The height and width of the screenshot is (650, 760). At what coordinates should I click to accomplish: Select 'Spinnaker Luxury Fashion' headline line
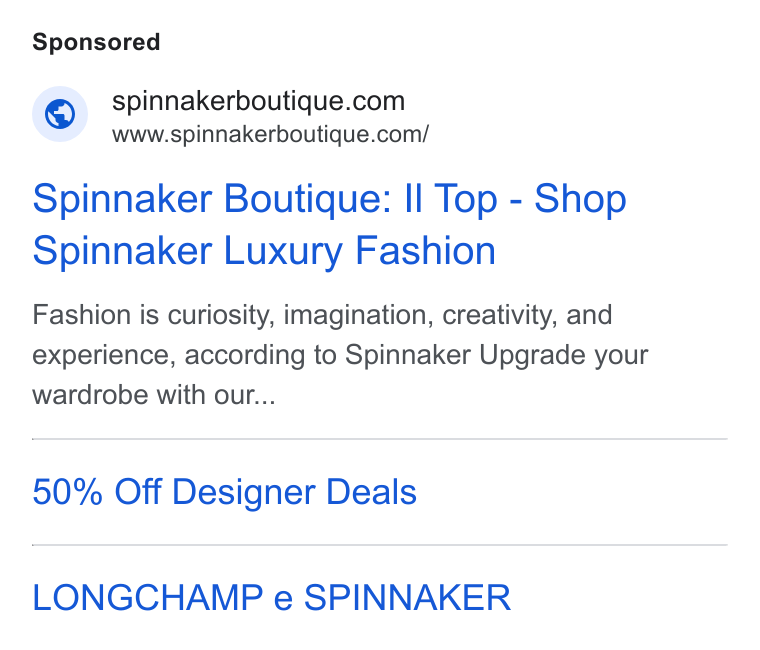tap(264, 251)
